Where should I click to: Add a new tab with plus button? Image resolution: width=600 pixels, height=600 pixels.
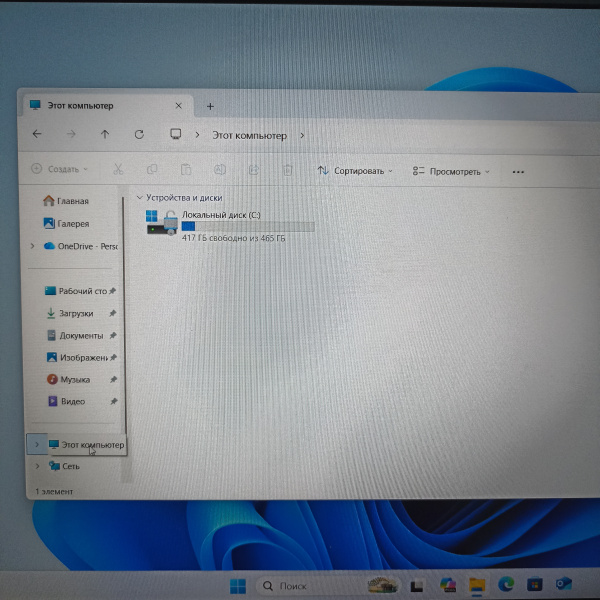[210, 106]
